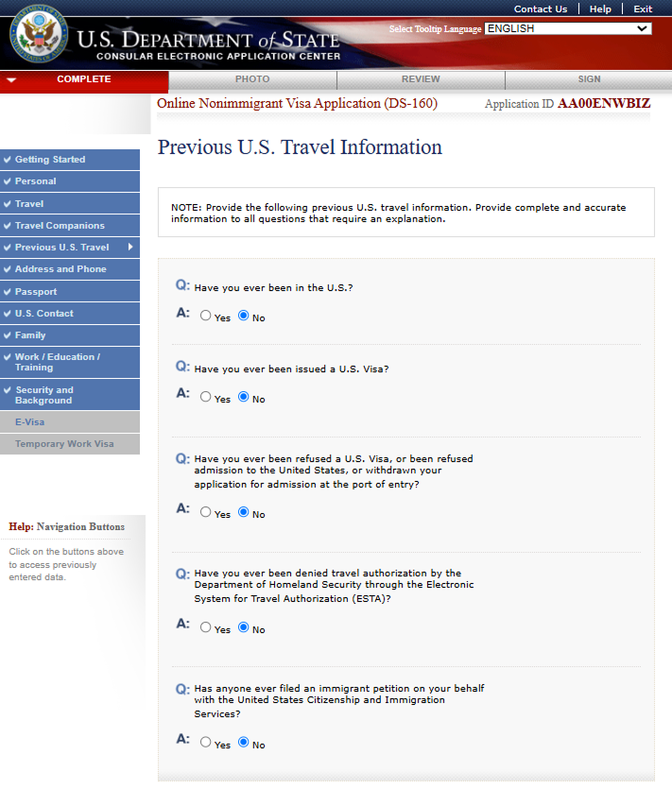
Task: Select No for immigrant petition filed question
Action: 244,742
